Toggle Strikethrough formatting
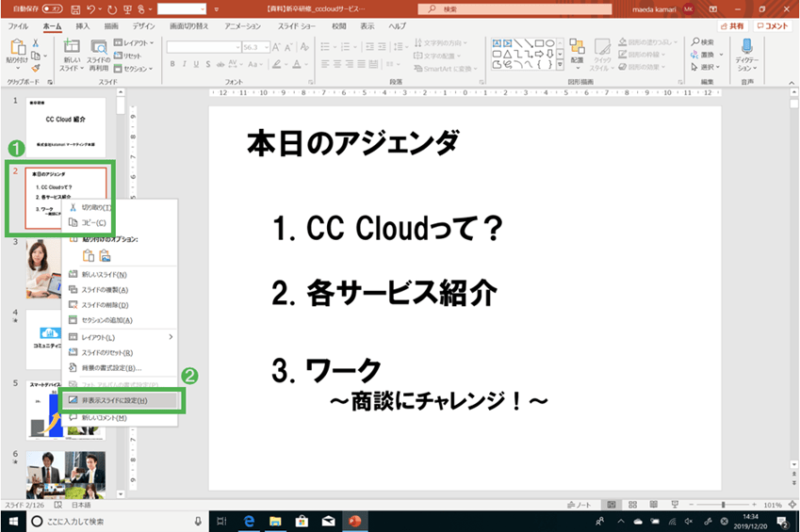Viewport: 800px width, 532px height. [x=220, y=64]
